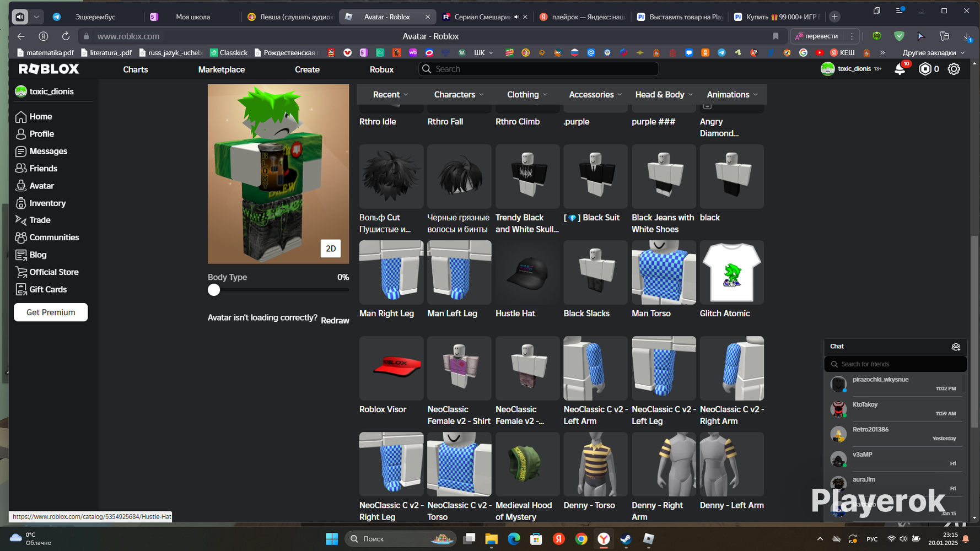The width and height of the screenshot is (980, 551).
Task: Open Roblox settings gear
Action: pos(954,69)
